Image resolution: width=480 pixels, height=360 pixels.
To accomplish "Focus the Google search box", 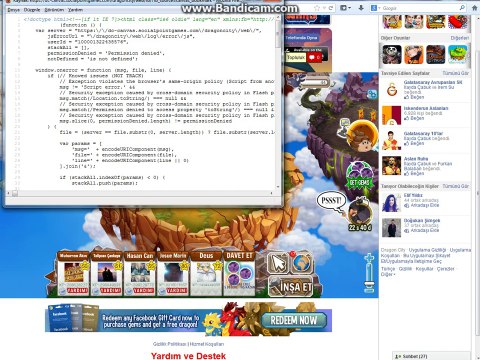I will coord(420,8).
